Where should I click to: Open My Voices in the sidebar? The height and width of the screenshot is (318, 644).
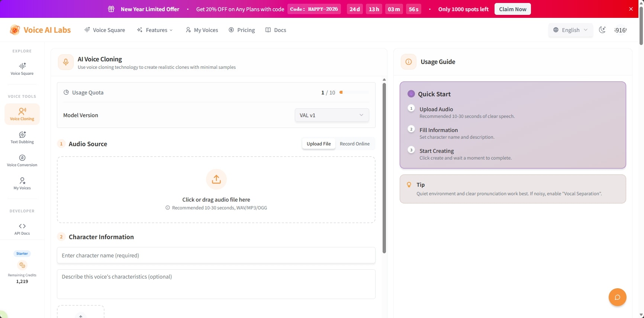tap(22, 183)
